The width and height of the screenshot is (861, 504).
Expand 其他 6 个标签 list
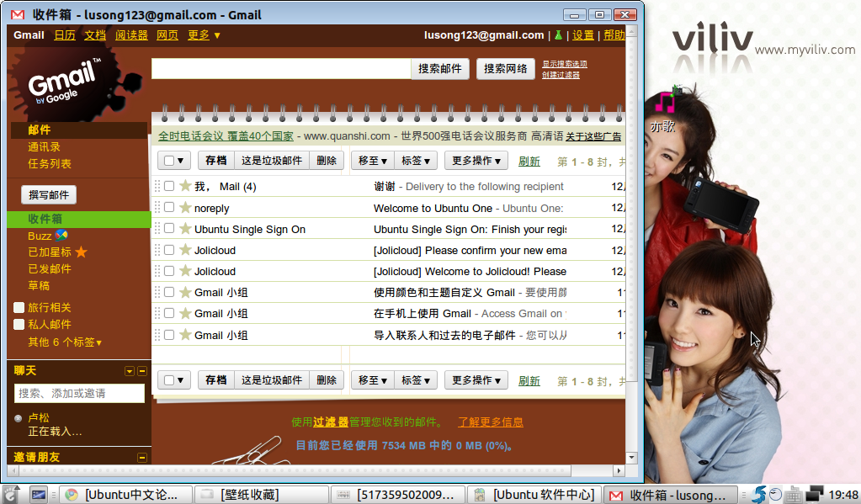coord(65,342)
